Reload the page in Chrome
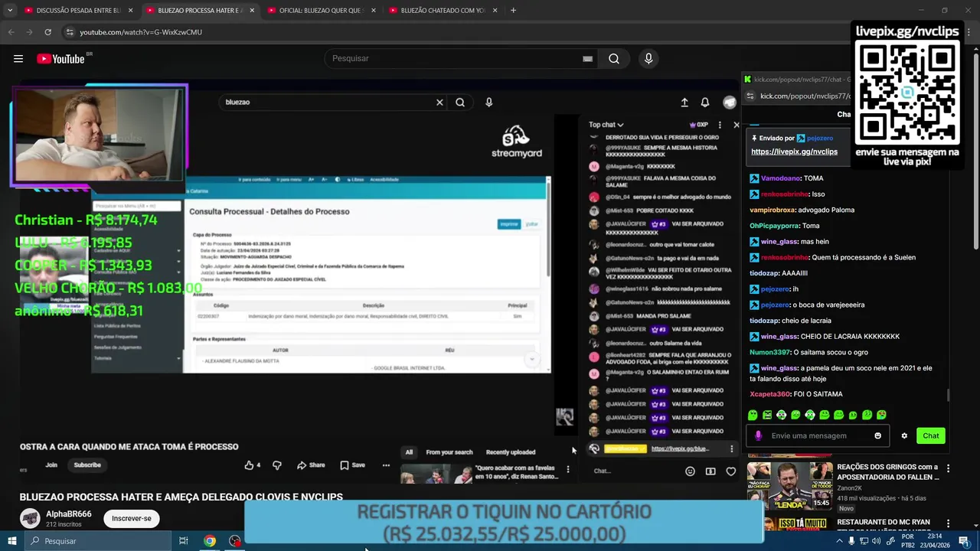The height and width of the screenshot is (551, 980). 47,32
